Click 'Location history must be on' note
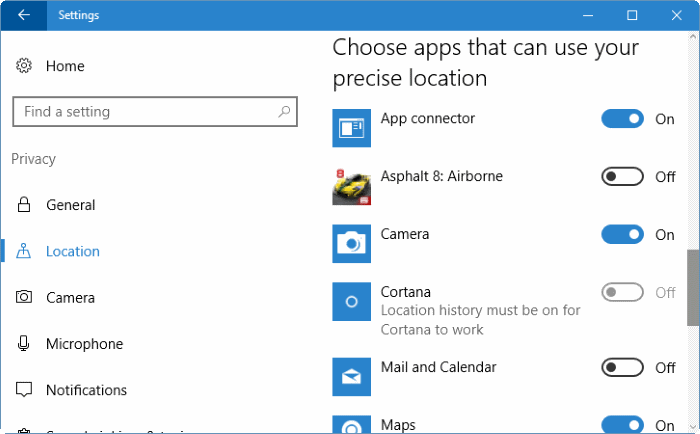Image resolution: width=700 pixels, height=434 pixels. click(480, 320)
